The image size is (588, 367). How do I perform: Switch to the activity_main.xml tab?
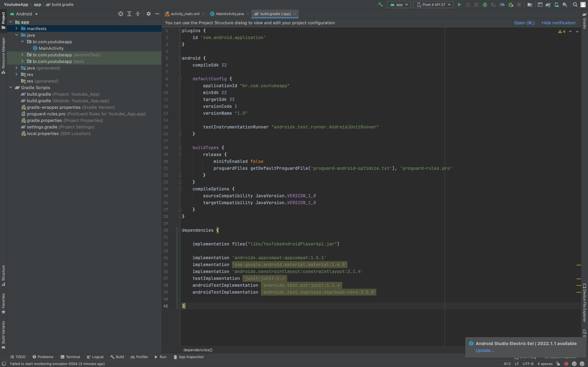(x=185, y=14)
